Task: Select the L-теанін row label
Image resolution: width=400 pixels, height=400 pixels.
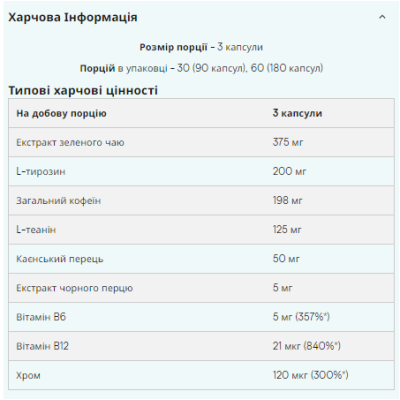Action: click(x=36, y=230)
